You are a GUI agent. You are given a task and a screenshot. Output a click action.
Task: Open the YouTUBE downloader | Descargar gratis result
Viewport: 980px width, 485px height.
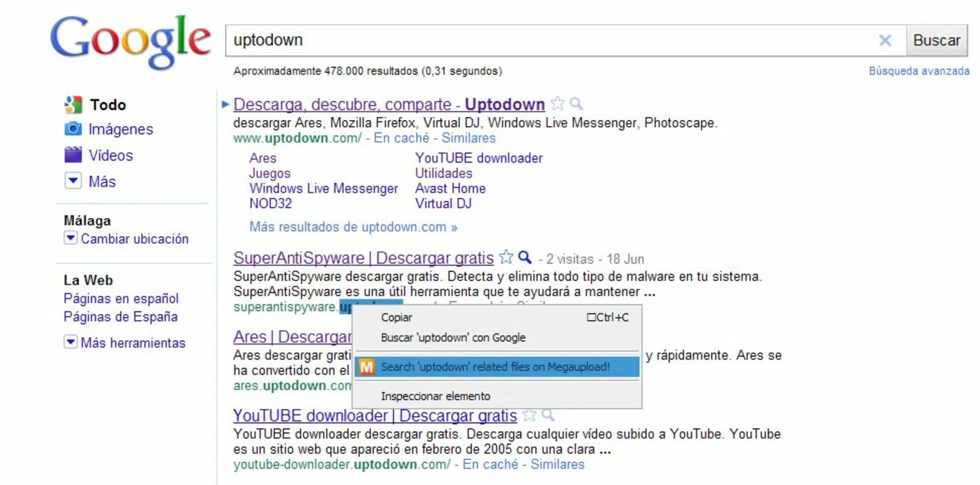(375, 416)
